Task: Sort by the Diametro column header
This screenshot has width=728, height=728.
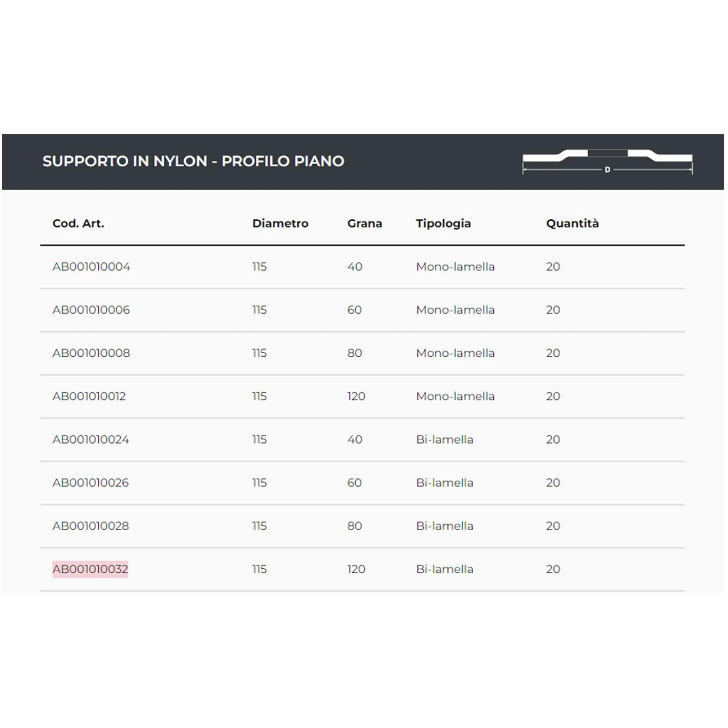Action: (x=280, y=223)
